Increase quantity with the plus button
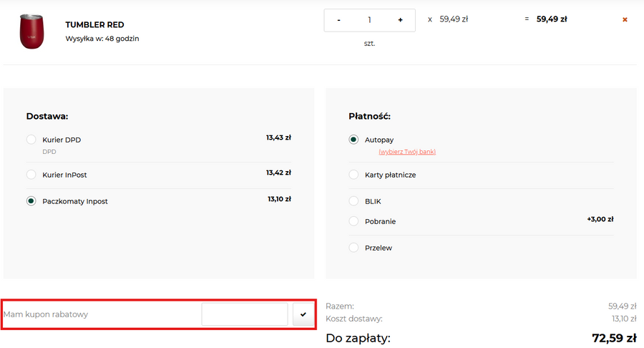 400,20
